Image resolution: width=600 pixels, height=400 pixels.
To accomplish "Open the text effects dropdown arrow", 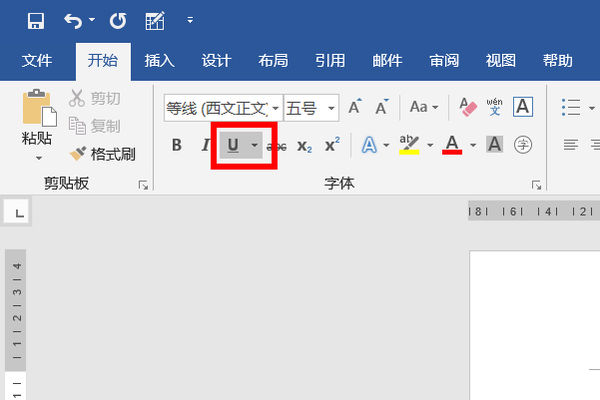I will point(386,145).
